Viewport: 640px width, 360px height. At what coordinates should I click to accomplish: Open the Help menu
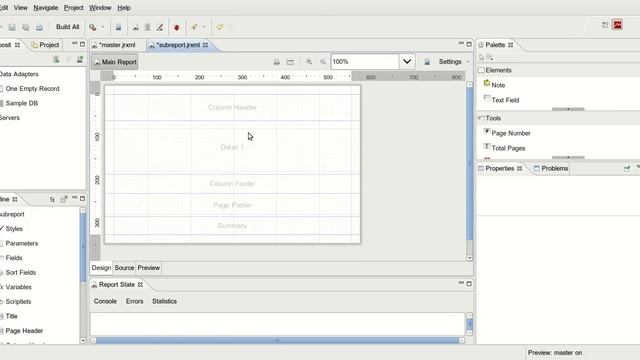tap(124, 8)
